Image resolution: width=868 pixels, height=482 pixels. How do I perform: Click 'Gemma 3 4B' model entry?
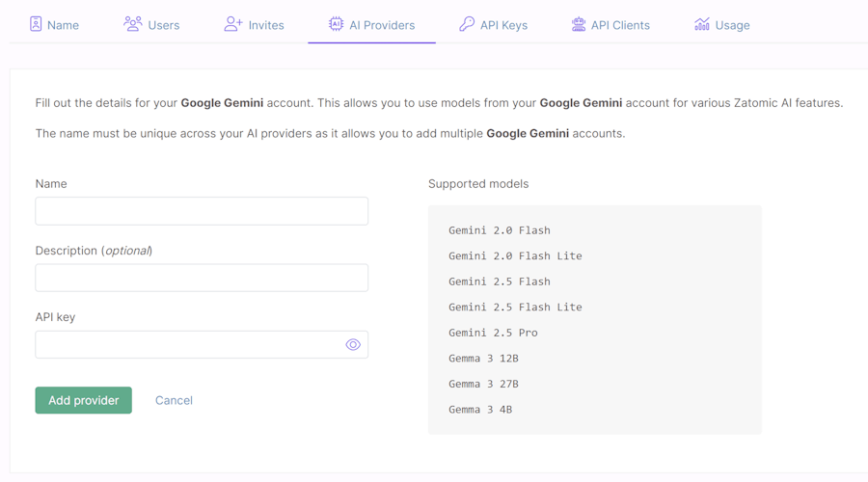[x=480, y=410]
